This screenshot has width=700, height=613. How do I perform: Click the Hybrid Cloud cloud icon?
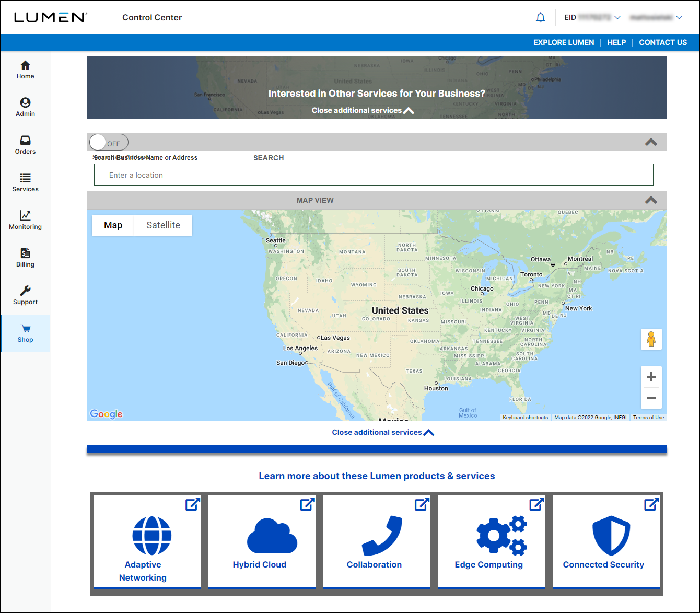click(x=272, y=536)
